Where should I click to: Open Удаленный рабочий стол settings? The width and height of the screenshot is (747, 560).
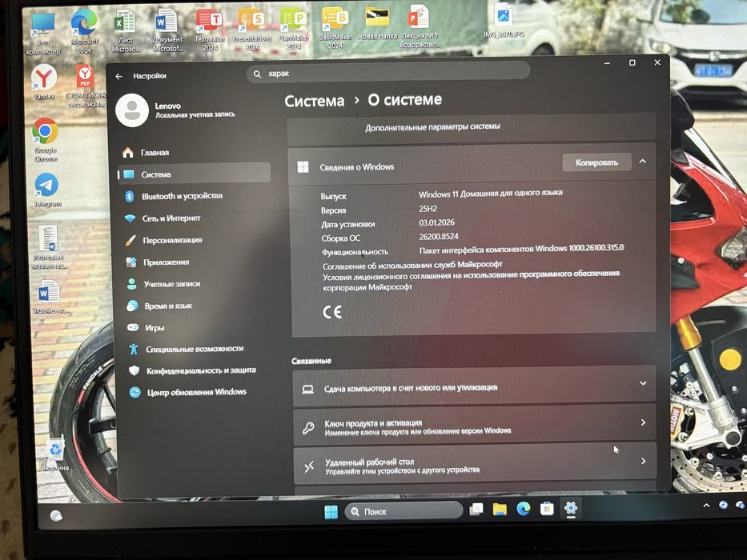tap(475, 464)
